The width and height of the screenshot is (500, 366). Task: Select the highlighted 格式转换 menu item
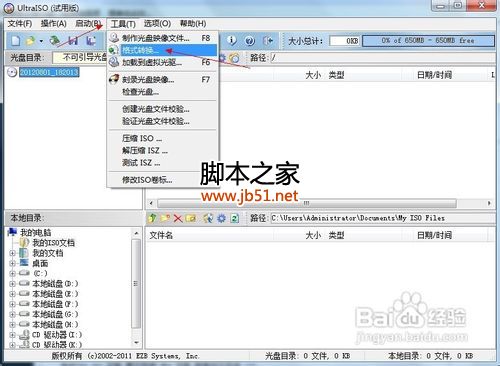pos(163,50)
